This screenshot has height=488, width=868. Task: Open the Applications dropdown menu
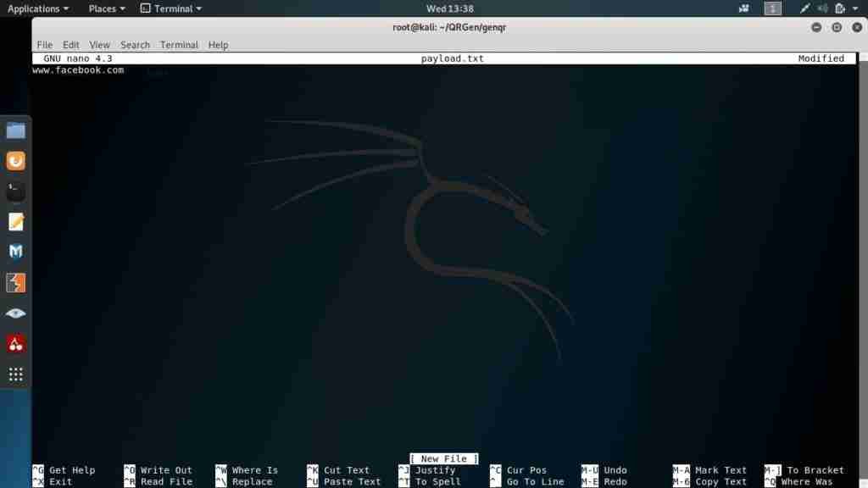tap(37, 8)
